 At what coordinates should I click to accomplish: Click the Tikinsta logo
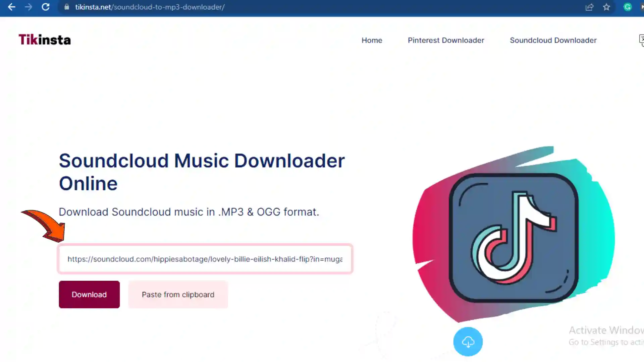(45, 40)
